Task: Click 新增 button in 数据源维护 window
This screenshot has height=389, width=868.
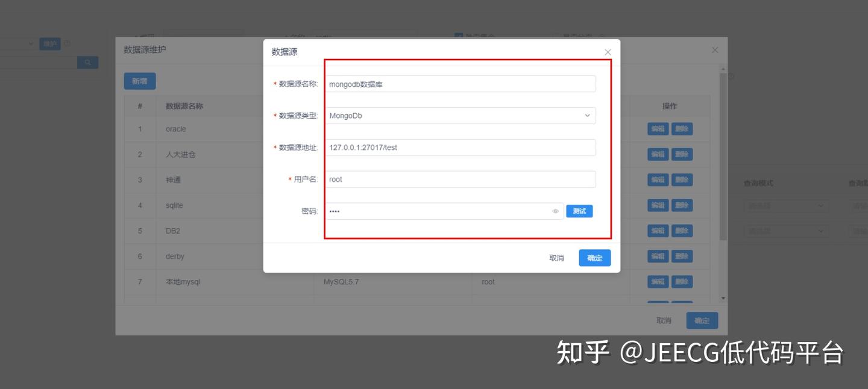Action: click(x=140, y=81)
